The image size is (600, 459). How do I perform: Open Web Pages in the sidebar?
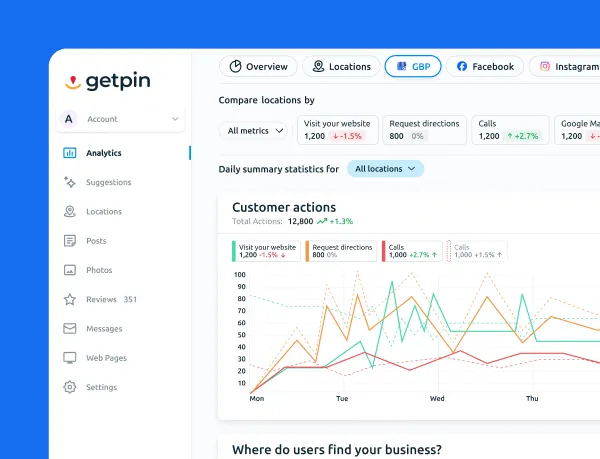coord(106,358)
